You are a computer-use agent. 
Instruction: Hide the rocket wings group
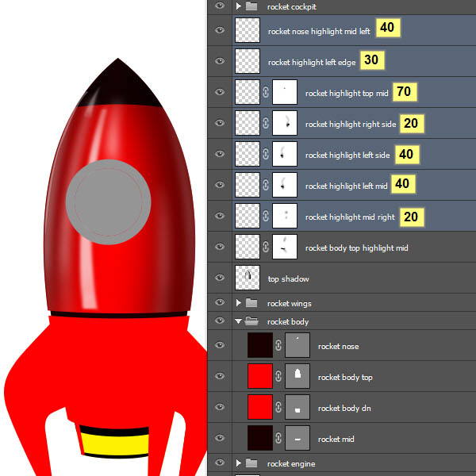[220, 303]
